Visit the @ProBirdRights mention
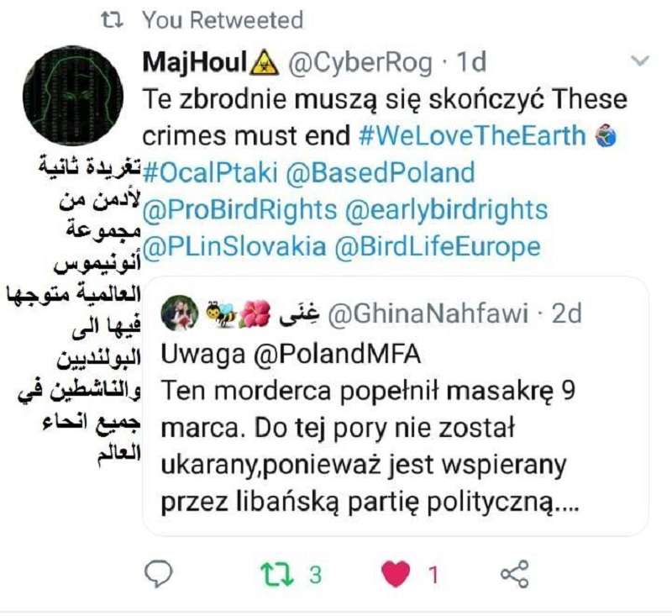Screen dimensions: 672x616 pos(239,209)
